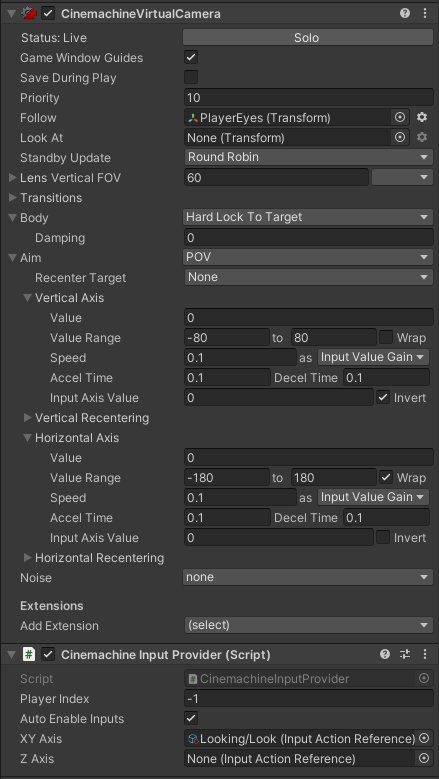Open object picker for XY Axis reference
Viewport: 439px width, 779px height.
click(x=424, y=739)
